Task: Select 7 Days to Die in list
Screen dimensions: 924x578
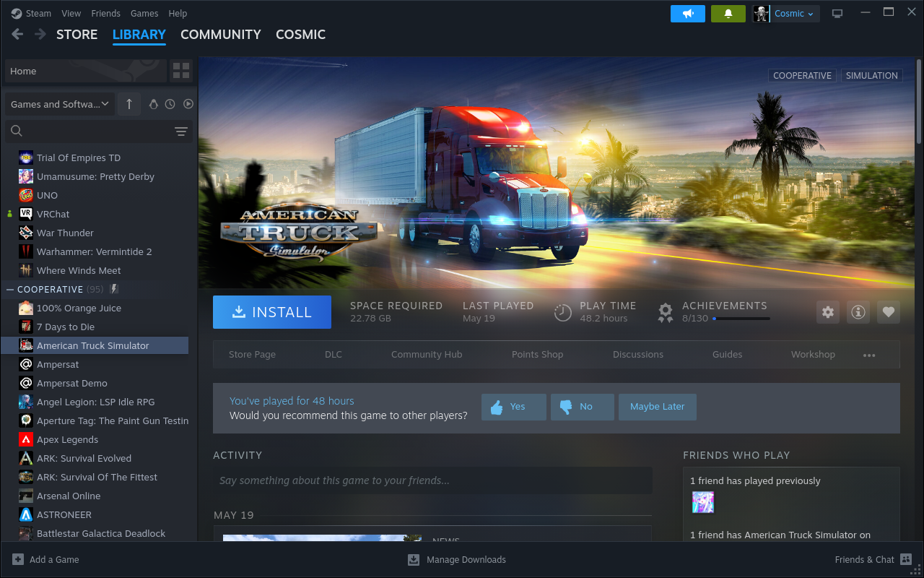Action: point(95,327)
